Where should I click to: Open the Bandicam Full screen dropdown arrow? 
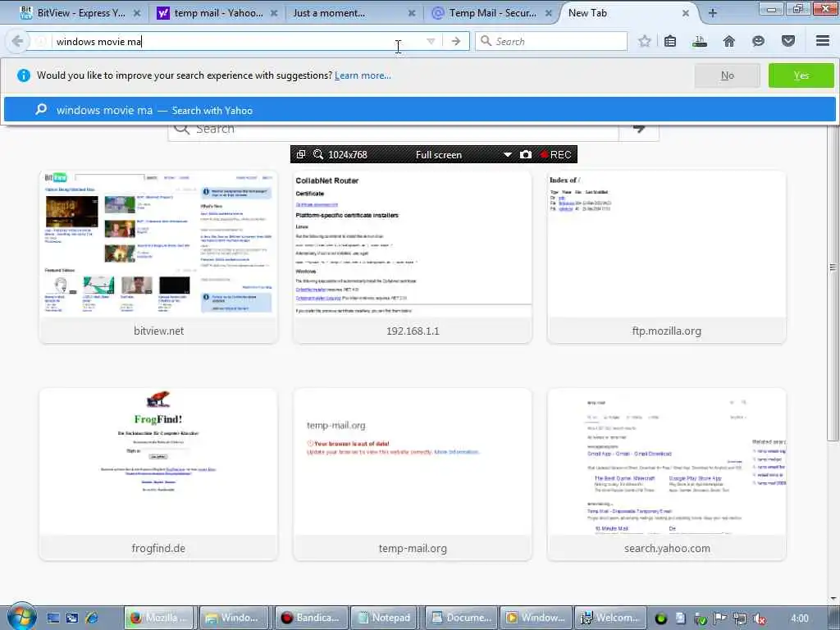(507, 155)
